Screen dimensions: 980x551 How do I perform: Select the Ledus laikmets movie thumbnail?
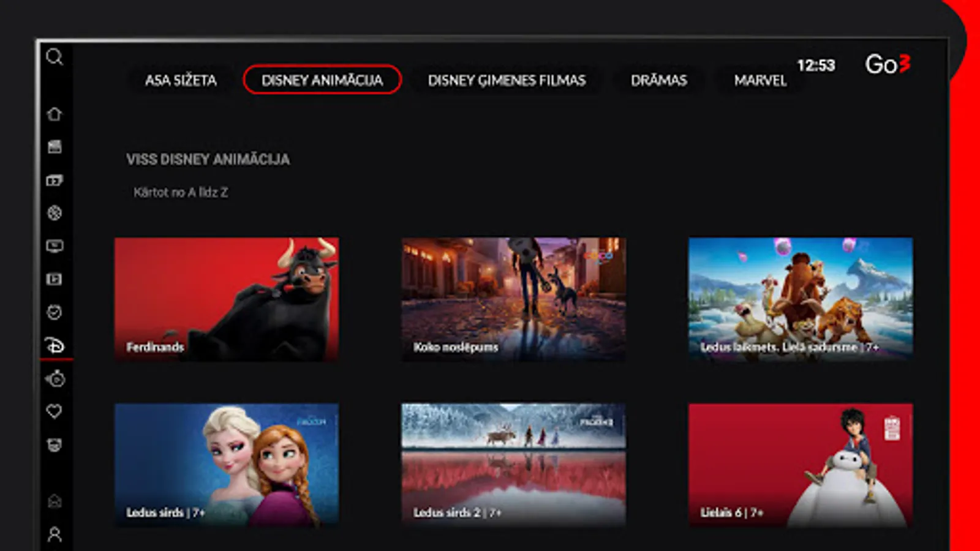(801, 299)
